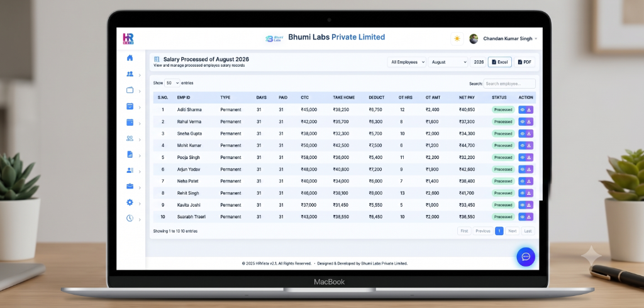Click the Salary Processed of August 2026 heading
This screenshot has width=644, height=308.
[206, 59]
